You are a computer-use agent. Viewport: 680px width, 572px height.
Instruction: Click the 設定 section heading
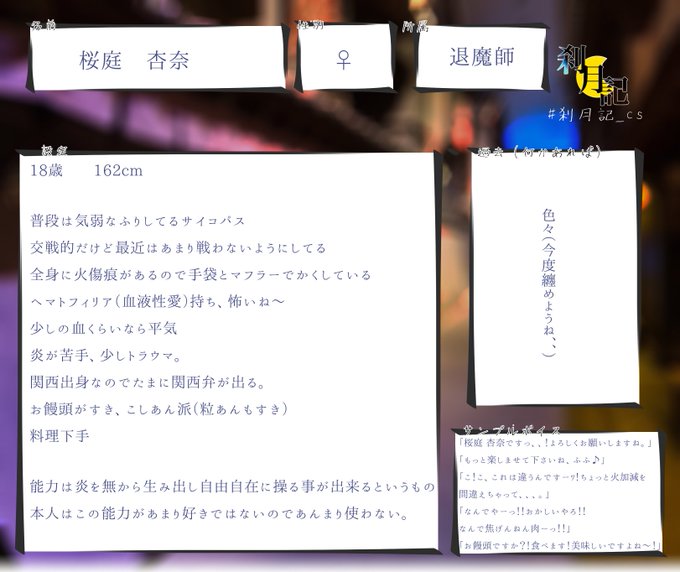coord(54,150)
